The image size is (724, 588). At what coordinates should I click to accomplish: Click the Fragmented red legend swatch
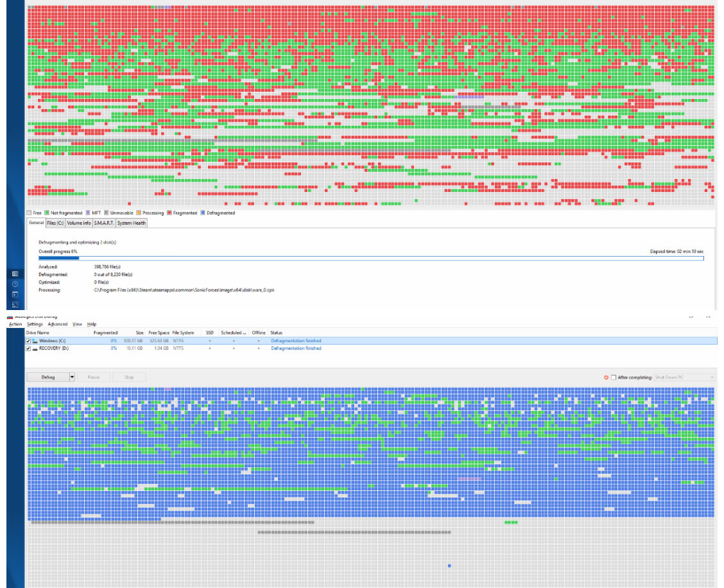click(x=169, y=213)
